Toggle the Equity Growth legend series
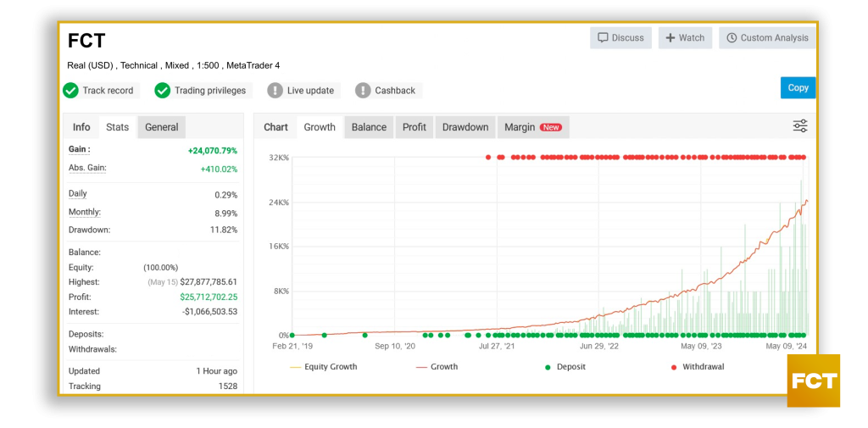Viewport: 868px width, 428px height. pos(324,367)
